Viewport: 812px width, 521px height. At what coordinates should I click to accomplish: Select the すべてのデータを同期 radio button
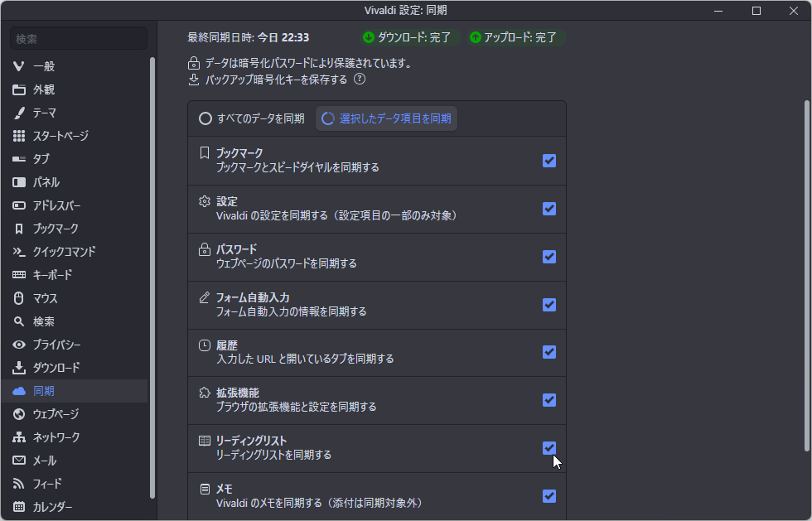click(x=205, y=118)
